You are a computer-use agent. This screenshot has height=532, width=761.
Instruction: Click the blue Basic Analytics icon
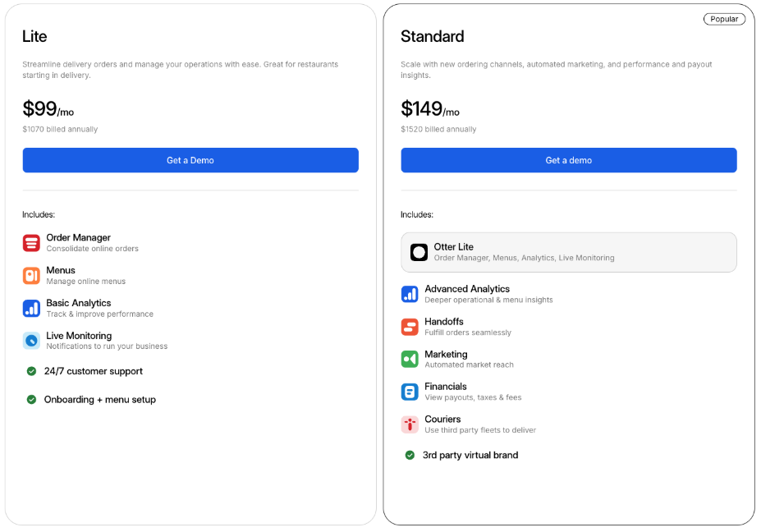31,308
